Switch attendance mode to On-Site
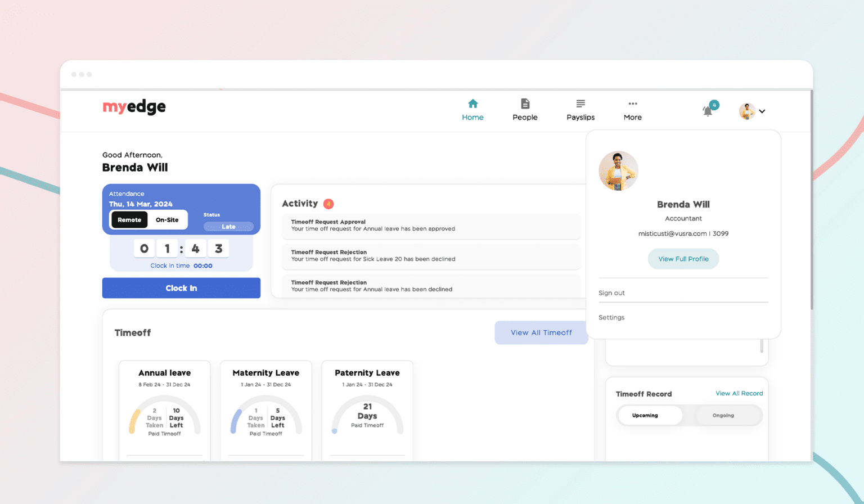Viewport: 864px width, 504px height. (x=168, y=219)
